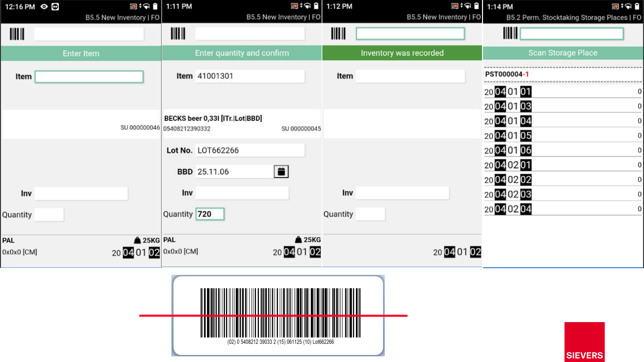Focus Item field on Inventory was recorded screen
This screenshot has height=362, width=644.
pyautogui.click(x=410, y=76)
